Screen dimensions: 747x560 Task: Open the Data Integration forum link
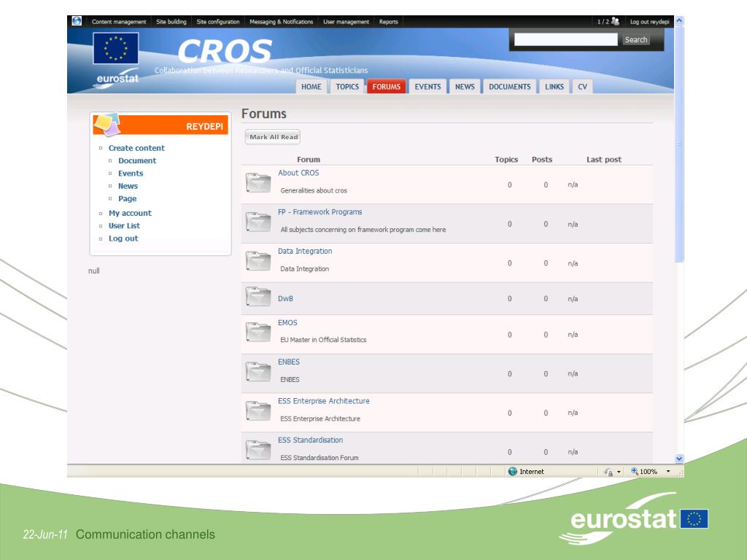[x=305, y=251]
